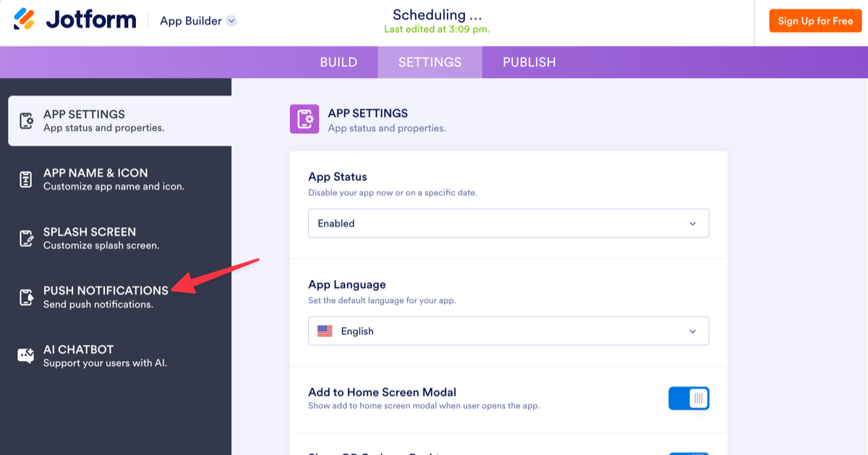Click the purple App Settings header icon

click(x=305, y=118)
